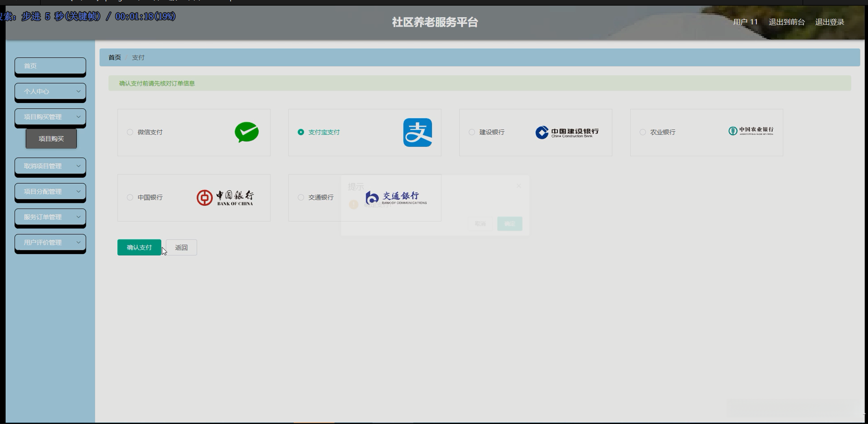Click 退出登录 in the header

pos(830,22)
